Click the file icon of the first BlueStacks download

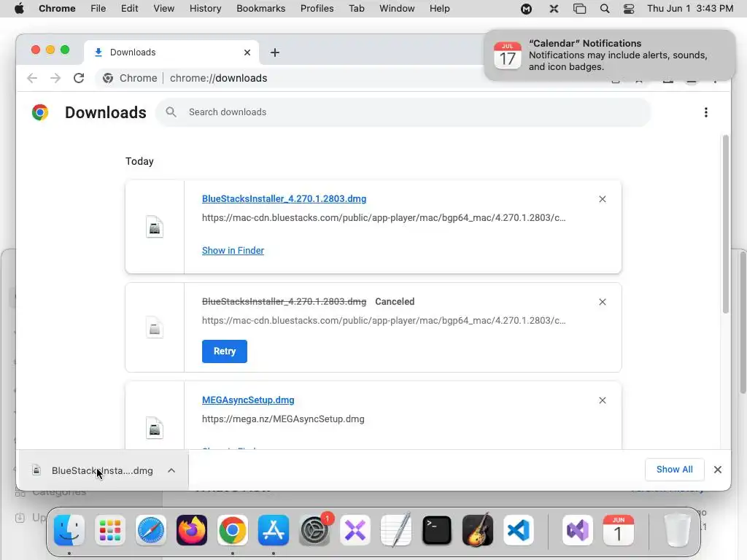click(x=155, y=227)
